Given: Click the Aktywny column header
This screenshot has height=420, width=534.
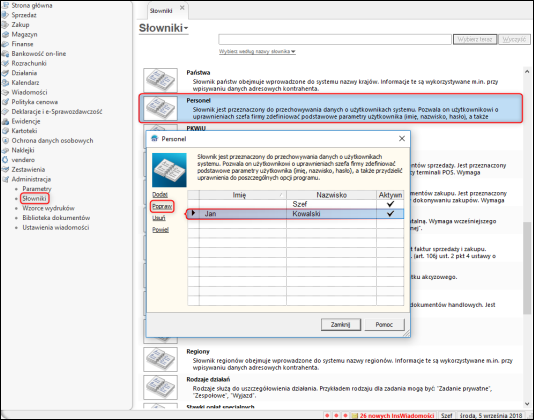Looking at the screenshot, I should pyautogui.click(x=390, y=195).
